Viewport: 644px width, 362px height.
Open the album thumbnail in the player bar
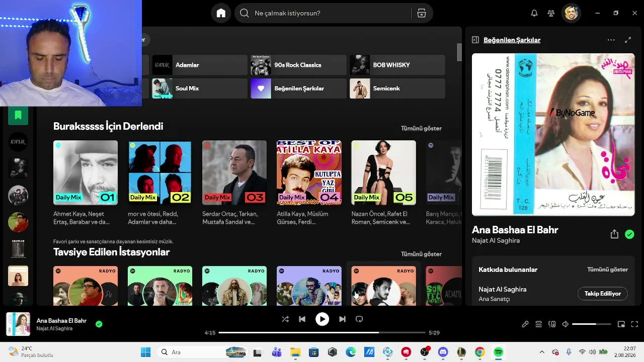tap(18, 324)
